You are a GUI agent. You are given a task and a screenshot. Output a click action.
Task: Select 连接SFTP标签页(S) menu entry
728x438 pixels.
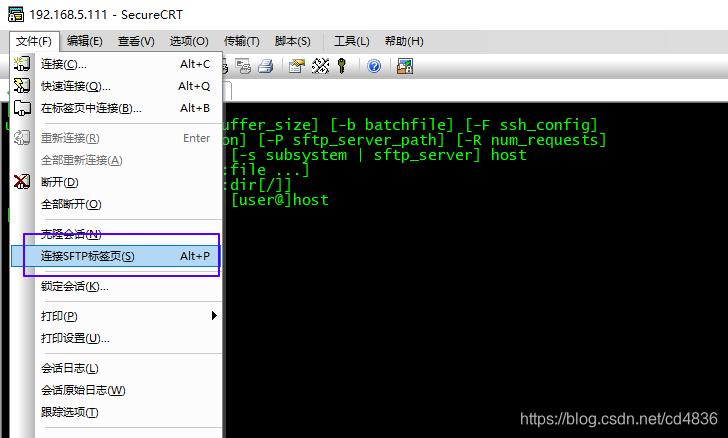[116, 256]
